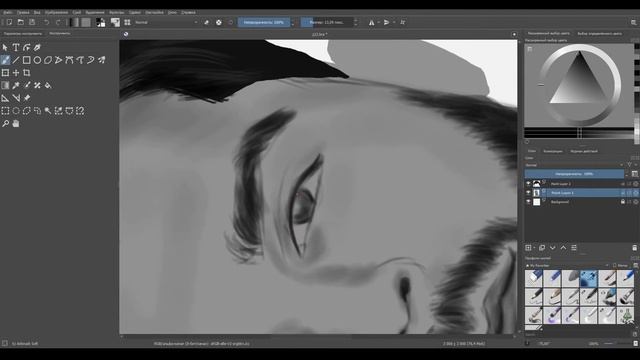Redo the last undone action
This screenshot has width=640, height=360.
pyautogui.click(x=58, y=22)
